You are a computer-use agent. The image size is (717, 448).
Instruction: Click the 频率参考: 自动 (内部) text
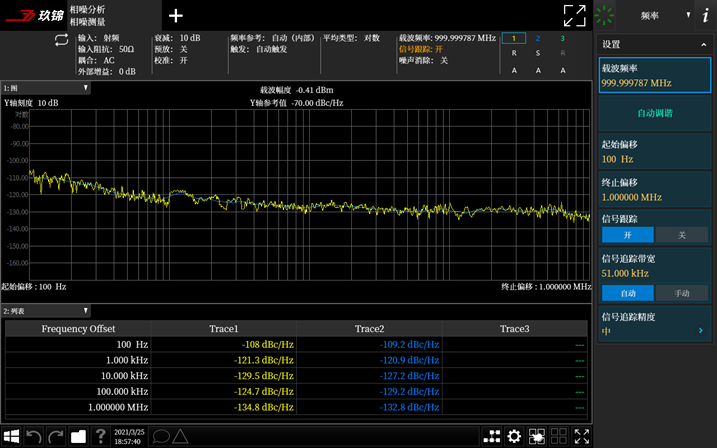[x=273, y=38]
